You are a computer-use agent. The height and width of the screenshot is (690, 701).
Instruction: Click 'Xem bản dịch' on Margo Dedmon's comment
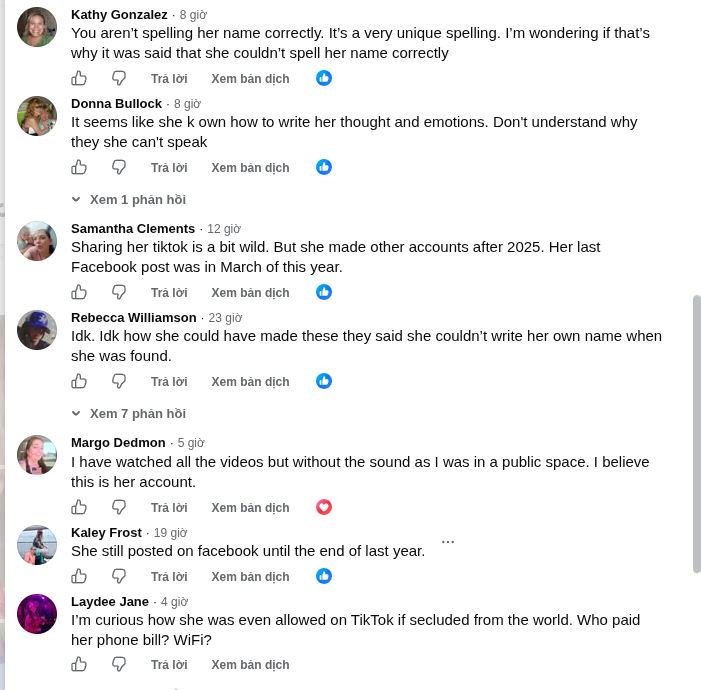[x=250, y=508]
